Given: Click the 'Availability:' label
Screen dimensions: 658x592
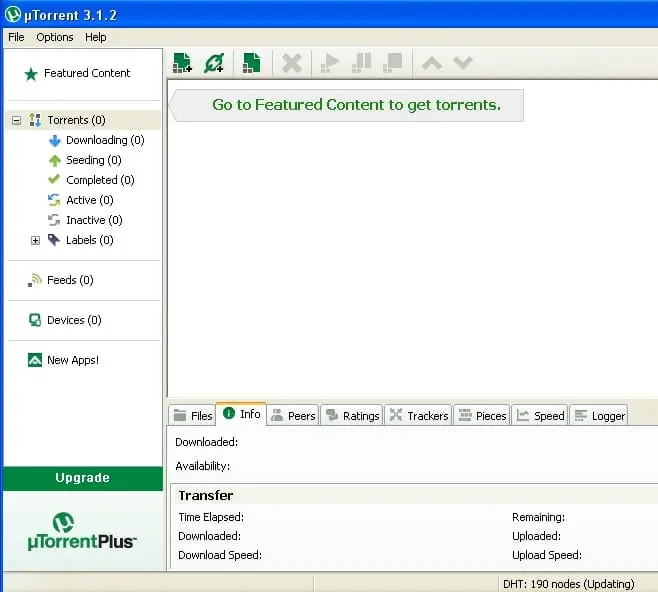Looking at the screenshot, I should [x=203, y=466].
